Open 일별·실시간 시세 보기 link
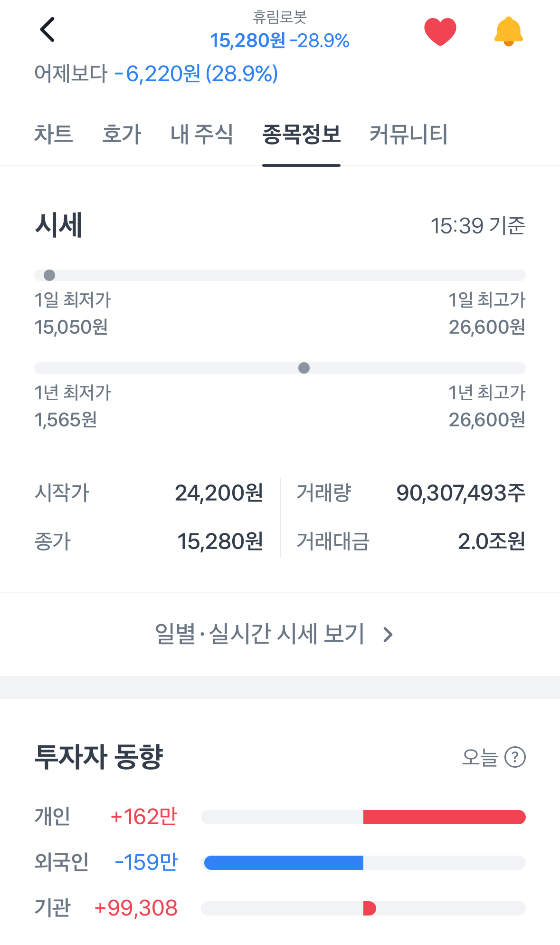 (259, 634)
